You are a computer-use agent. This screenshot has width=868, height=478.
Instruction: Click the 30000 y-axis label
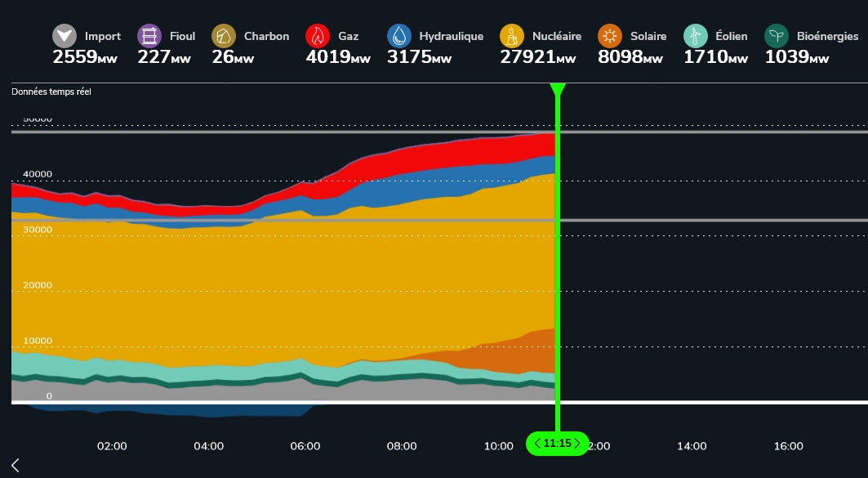(38, 230)
